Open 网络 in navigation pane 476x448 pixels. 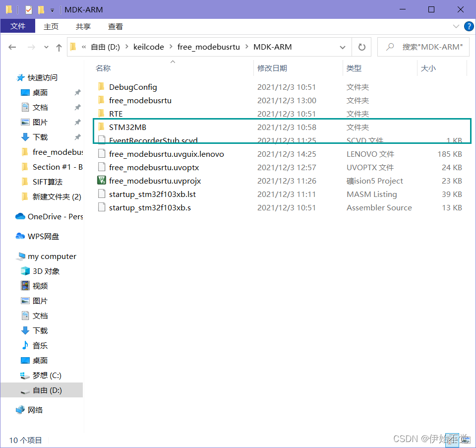tap(29, 410)
